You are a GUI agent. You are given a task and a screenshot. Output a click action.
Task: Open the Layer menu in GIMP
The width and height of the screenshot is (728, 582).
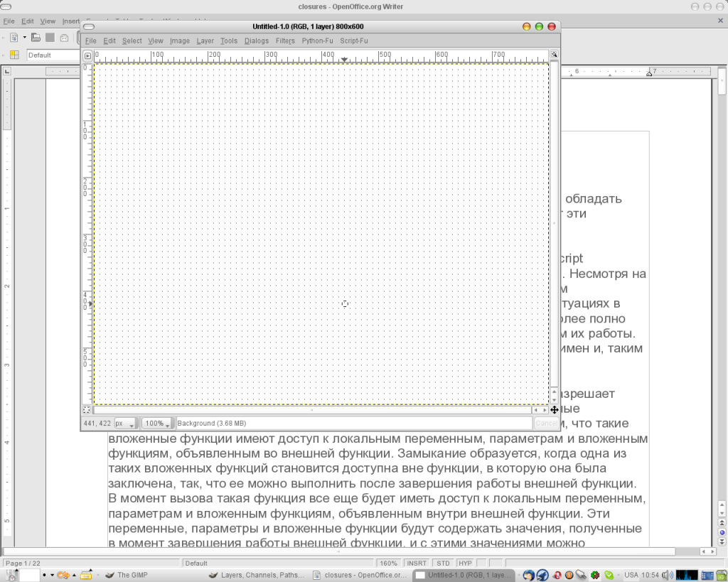(x=205, y=41)
